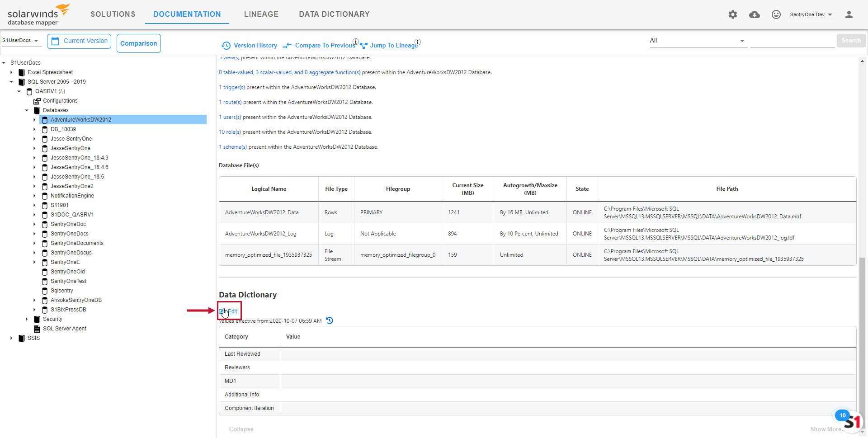868x438 pixels.
Task: Click info icon beside Compare To Previous
Action: pos(356,42)
